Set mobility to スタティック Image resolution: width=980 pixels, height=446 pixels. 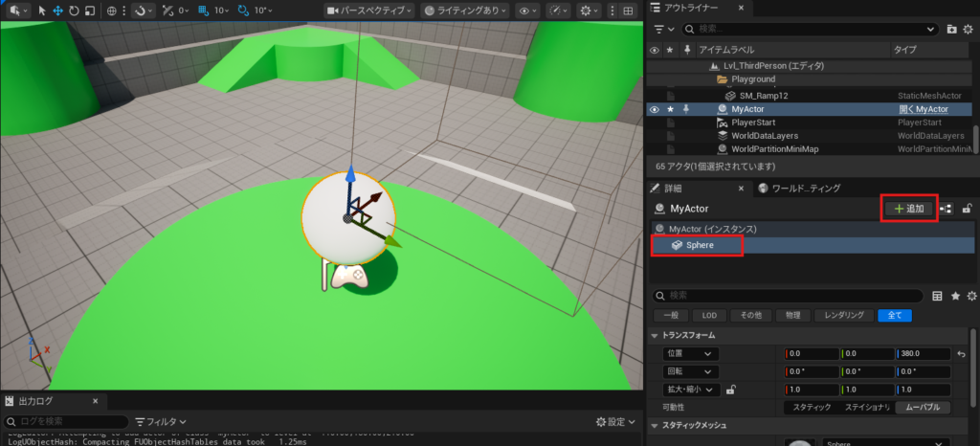point(809,408)
